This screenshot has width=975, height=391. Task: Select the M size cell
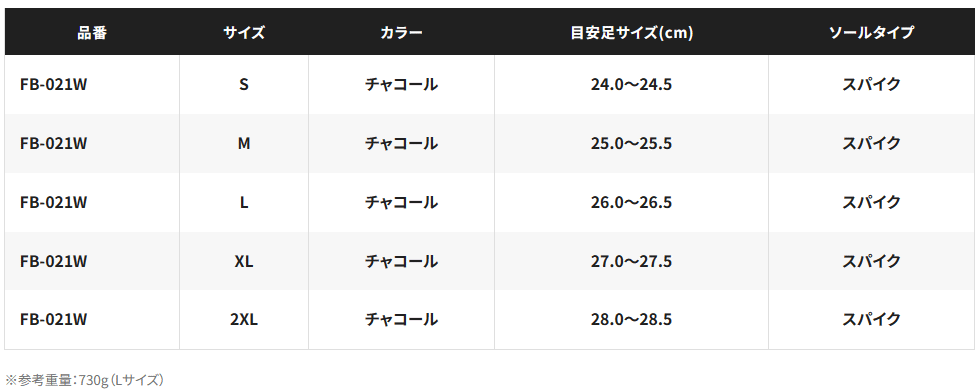244,144
